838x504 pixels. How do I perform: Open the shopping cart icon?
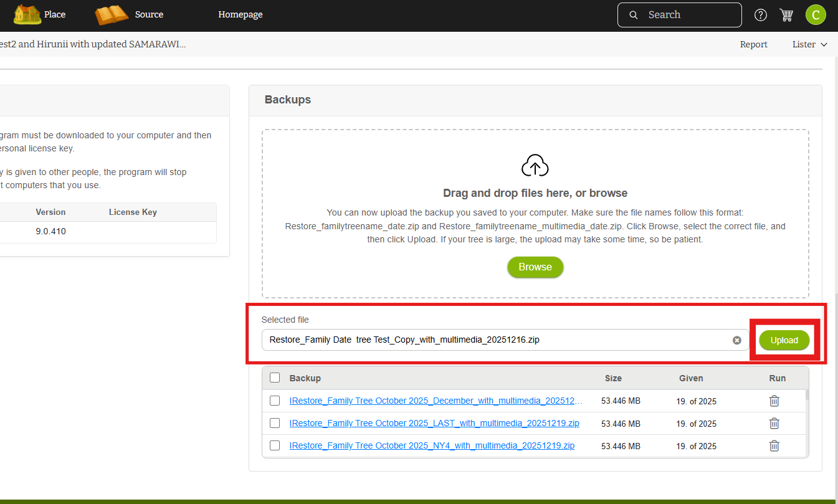(x=786, y=15)
